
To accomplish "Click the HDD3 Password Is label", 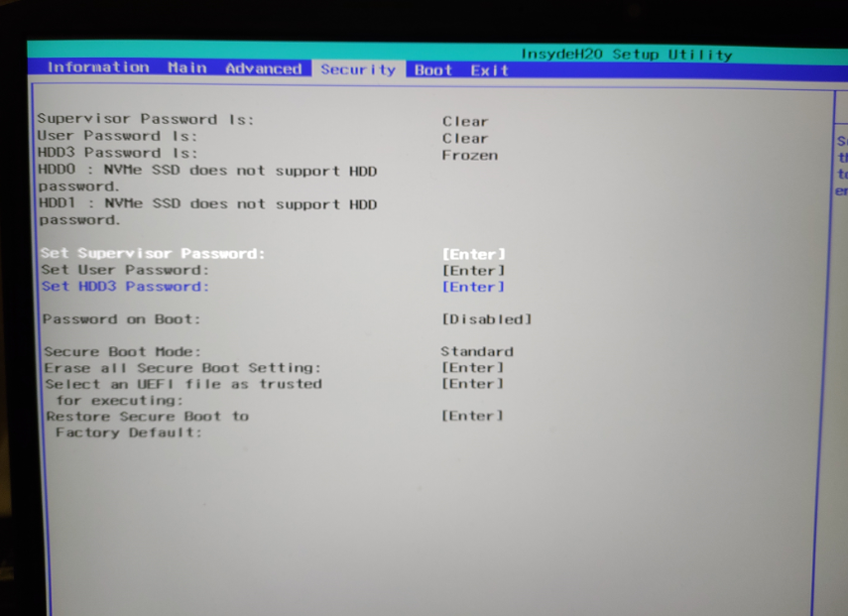I will click(x=117, y=153).
